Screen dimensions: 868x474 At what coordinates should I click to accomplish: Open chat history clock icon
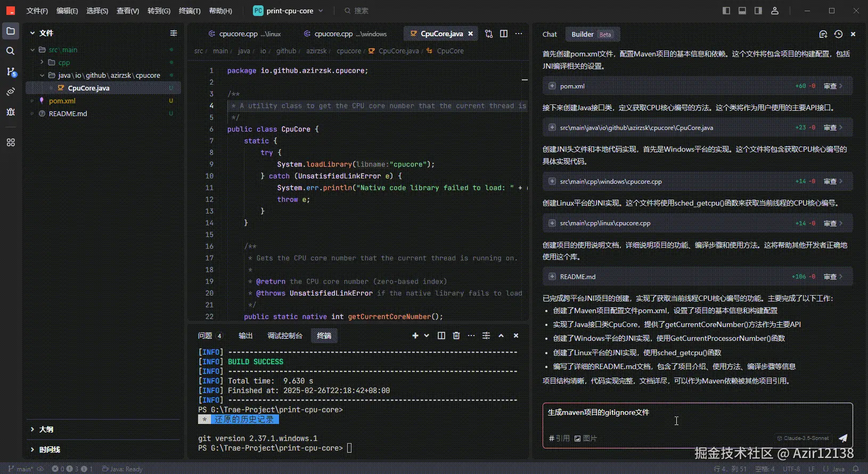point(838,34)
